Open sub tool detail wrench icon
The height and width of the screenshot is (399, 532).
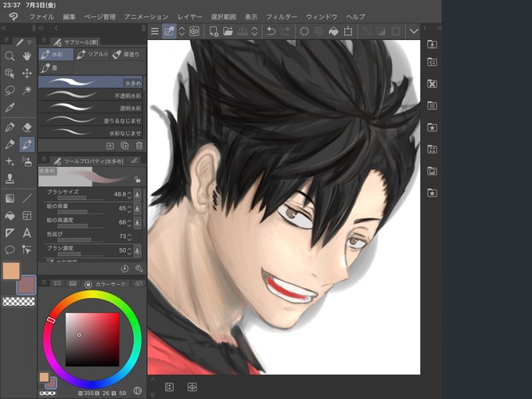coord(139,268)
